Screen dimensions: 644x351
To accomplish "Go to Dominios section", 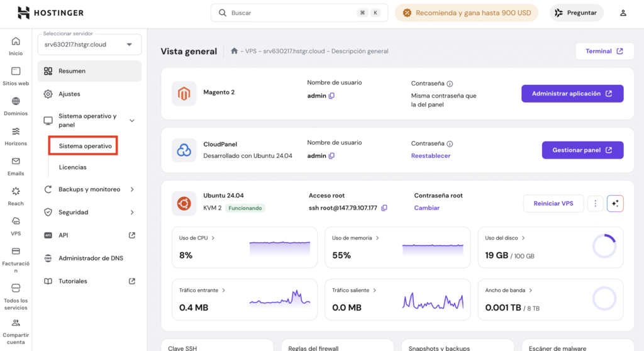I will tap(16, 106).
